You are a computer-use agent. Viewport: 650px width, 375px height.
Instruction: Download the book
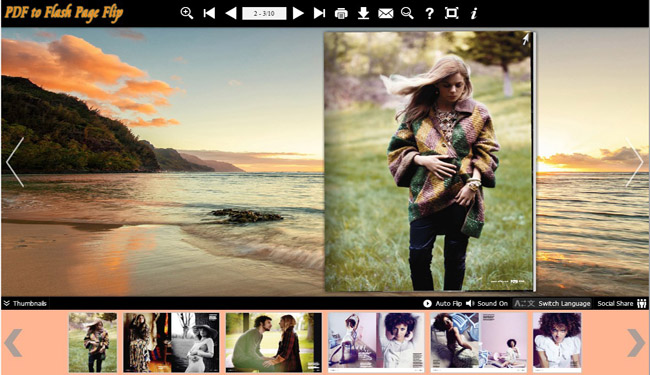pos(363,13)
